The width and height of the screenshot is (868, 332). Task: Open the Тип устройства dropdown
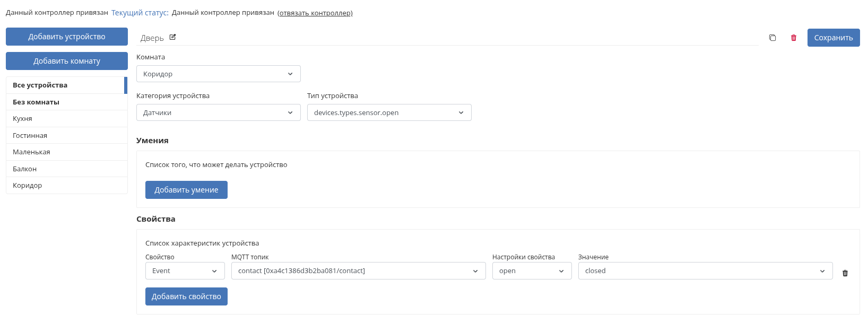(389, 112)
